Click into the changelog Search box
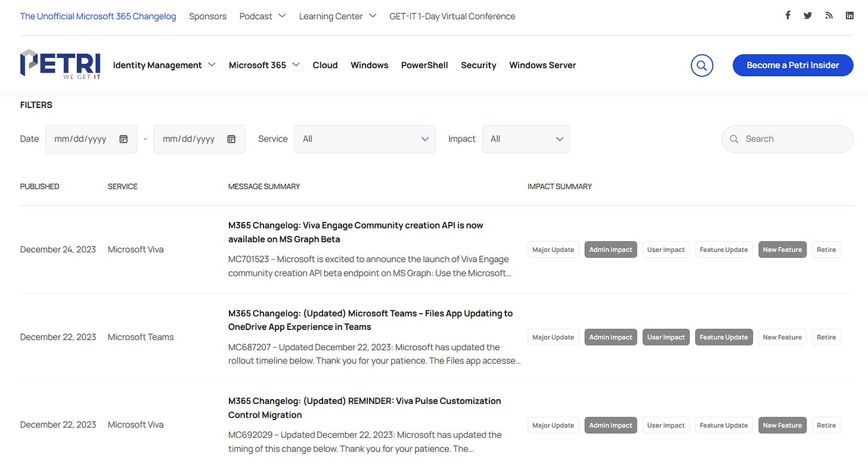The width and height of the screenshot is (868, 463). [x=787, y=139]
